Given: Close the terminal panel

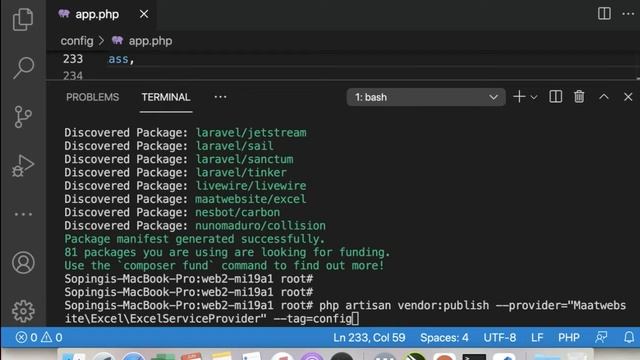Looking at the screenshot, I should [x=628, y=97].
